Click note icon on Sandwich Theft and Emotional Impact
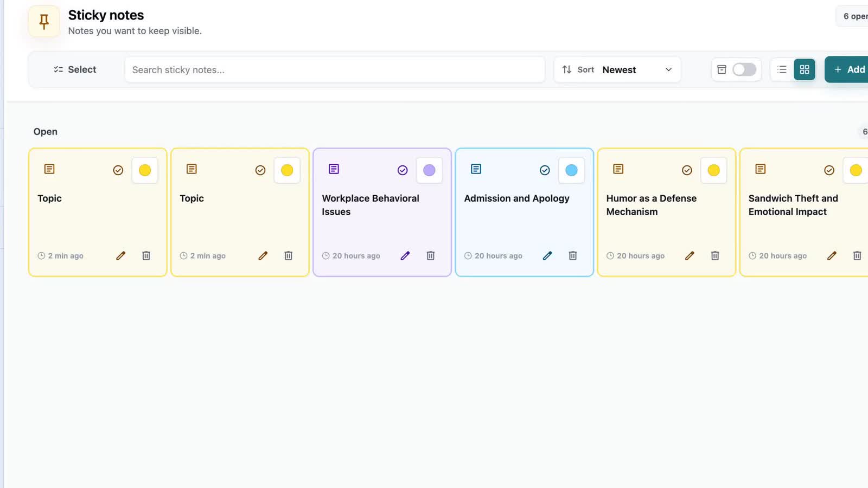This screenshot has height=488, width=868. [760, 169]
